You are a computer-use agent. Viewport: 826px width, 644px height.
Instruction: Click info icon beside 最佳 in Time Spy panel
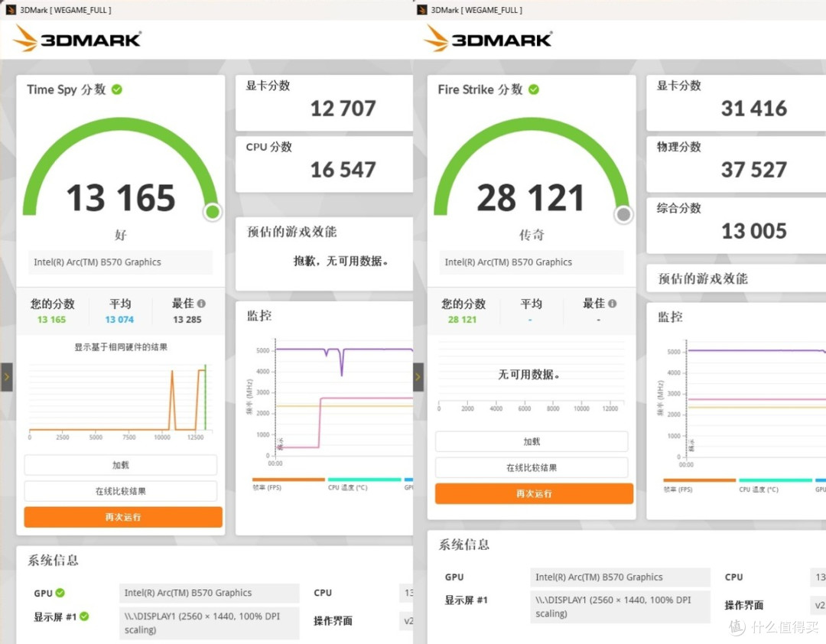coord(201,304)
